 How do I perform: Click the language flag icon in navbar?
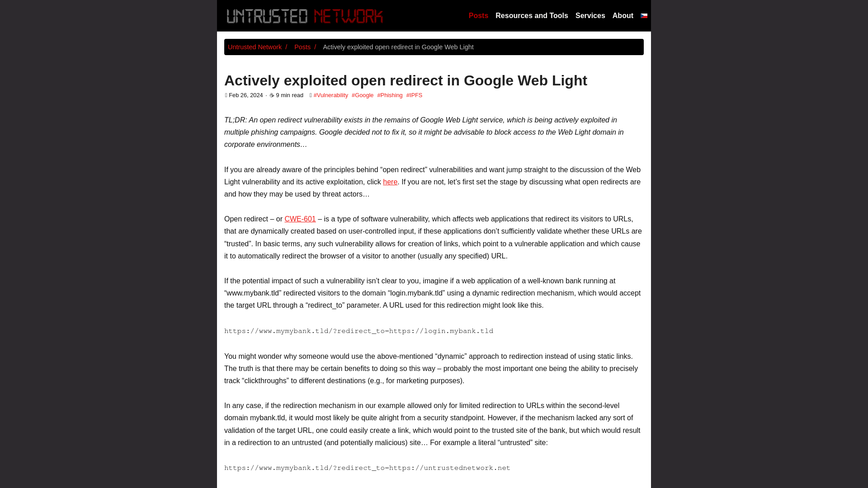coord(644,15)
